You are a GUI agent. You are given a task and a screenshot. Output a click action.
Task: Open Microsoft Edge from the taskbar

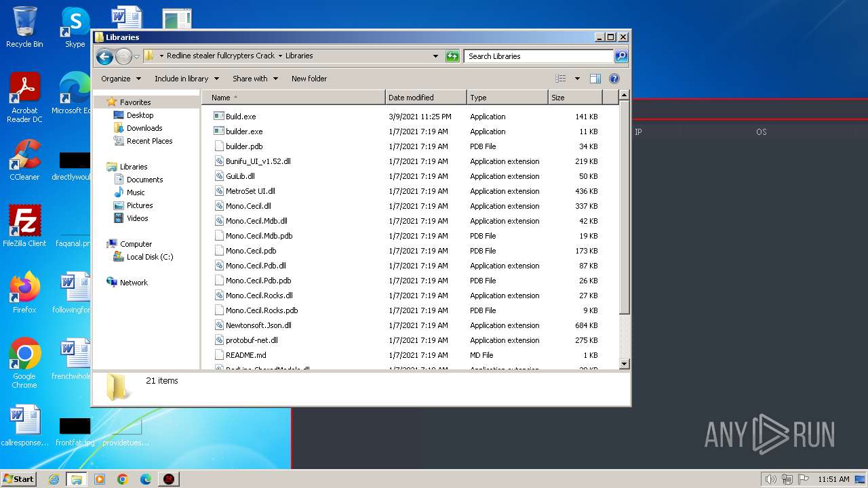click(x=146, y=479)
